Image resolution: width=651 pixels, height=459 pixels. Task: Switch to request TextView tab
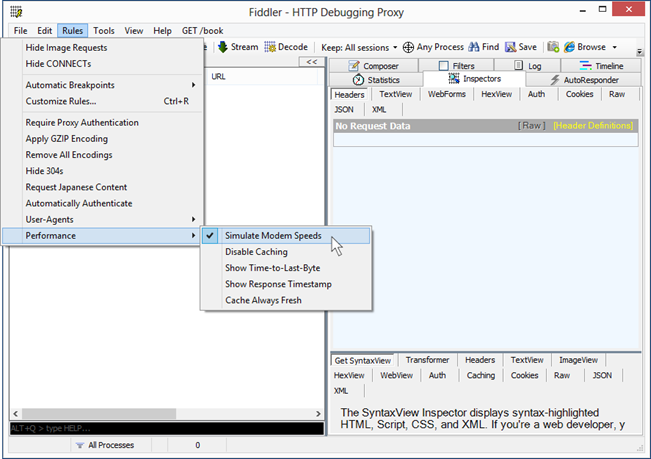pos(396,94)
